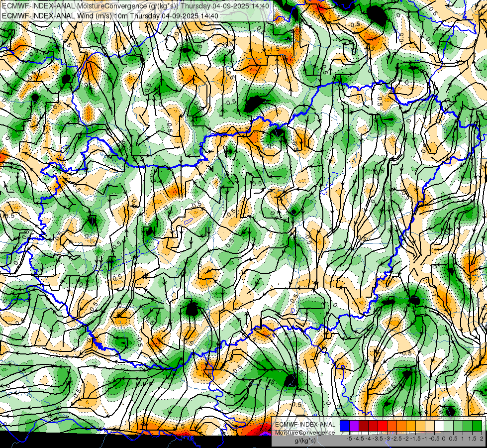The width and height of the screenshot is (487, 448).
Task: Click the legend tick value 2
Action: point(482,439)
